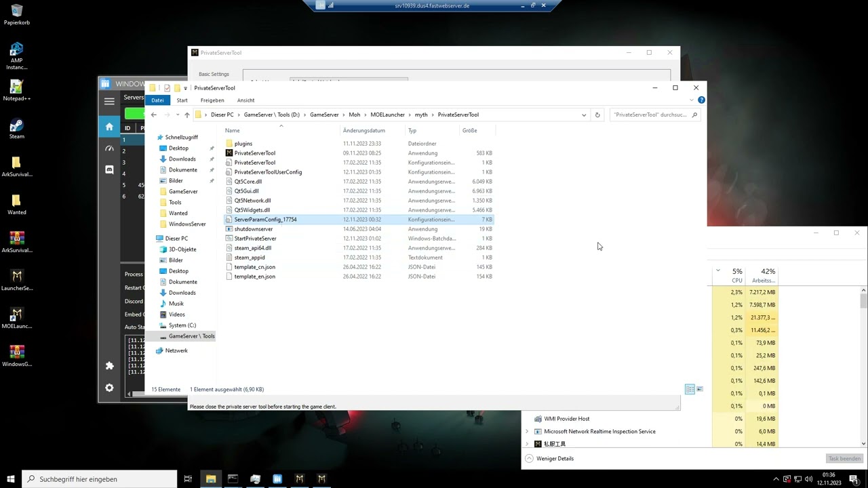Open the Discord icon in WindowsGSM sidebar
This screenshot has width=868, height=488.
[109, 170]
